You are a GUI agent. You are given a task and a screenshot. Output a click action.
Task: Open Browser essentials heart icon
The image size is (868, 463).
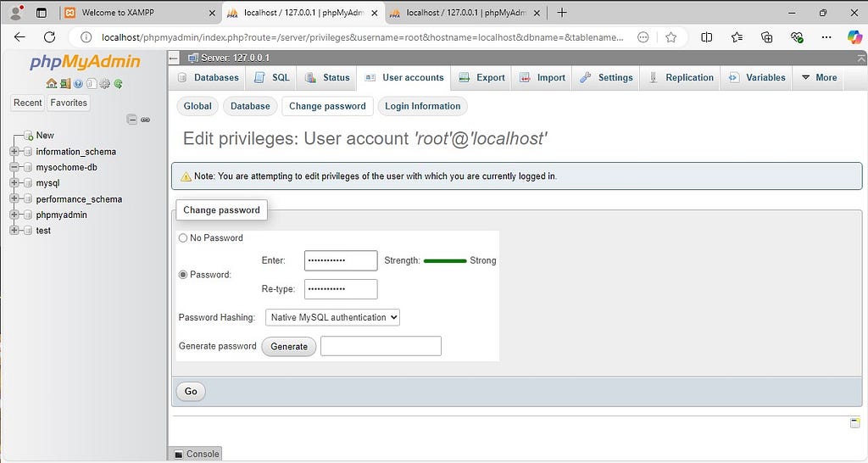coord(797,37)
